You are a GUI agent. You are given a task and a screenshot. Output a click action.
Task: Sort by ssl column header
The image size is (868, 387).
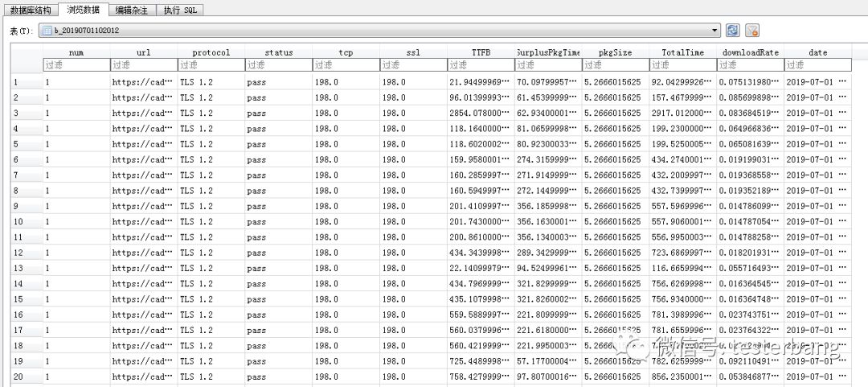coord(414,52)
